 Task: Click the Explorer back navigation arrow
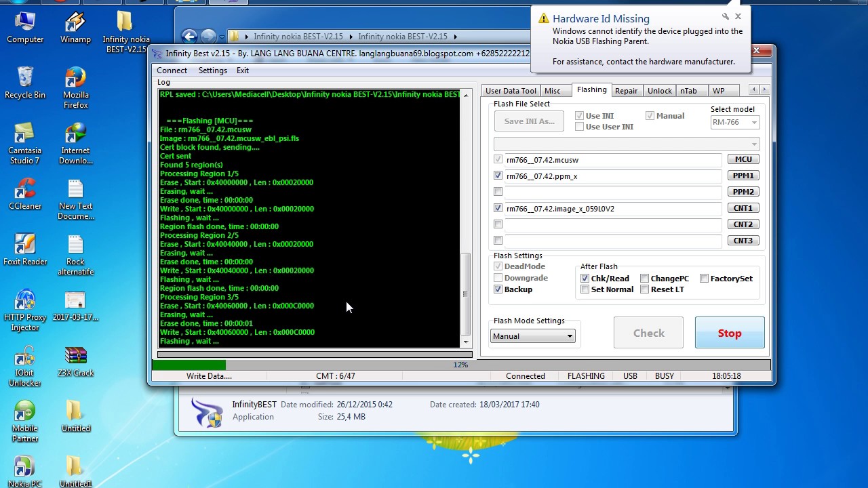click(x=189, y=37)
